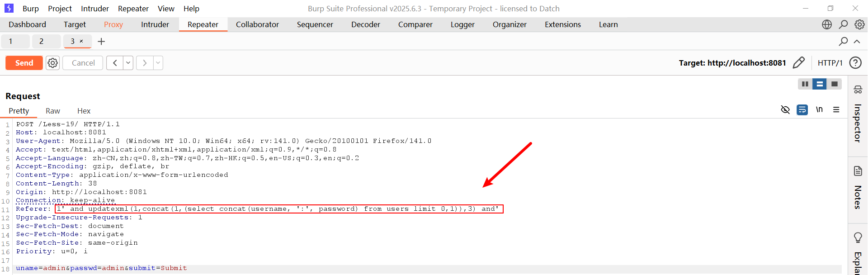Toggle show newline \n characters
The width and height of the screenshot is (868, 275).
click(819, 109)
